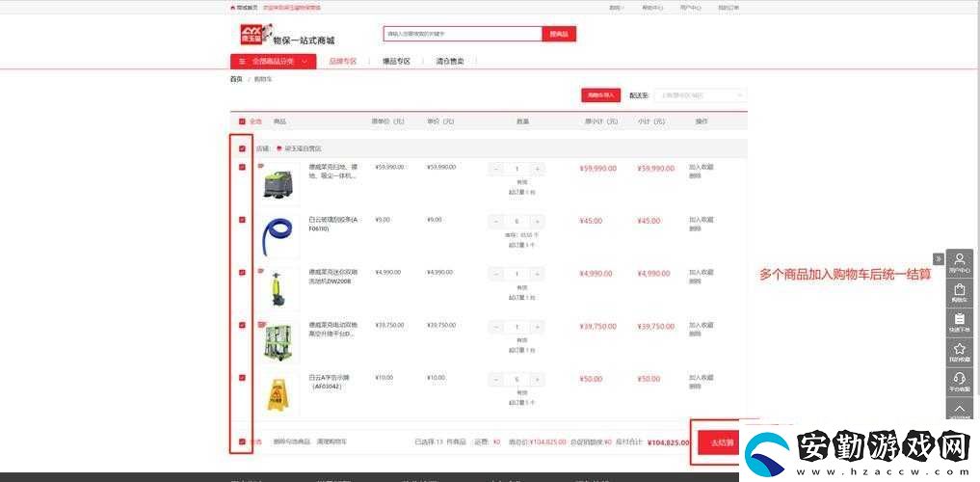The image size is (980, 482).
Task: Open the delivery region dropdown
Action: pos(700,95)
